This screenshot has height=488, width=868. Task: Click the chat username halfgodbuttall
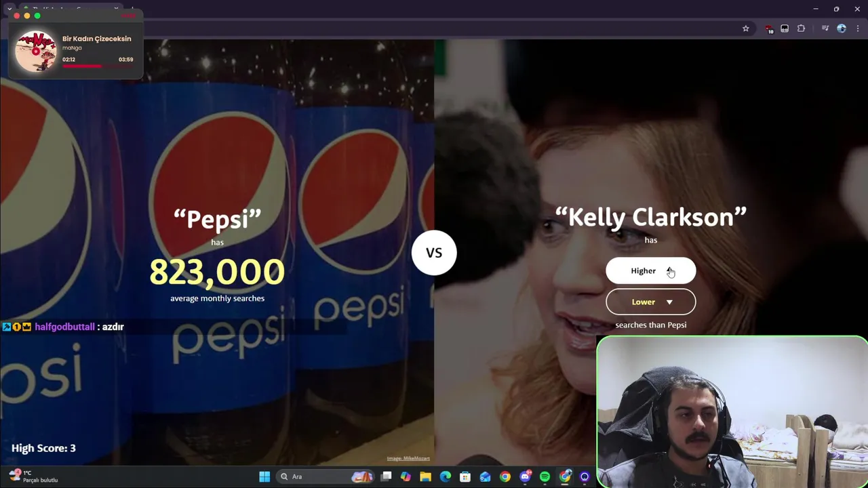(x=64, y=327)
